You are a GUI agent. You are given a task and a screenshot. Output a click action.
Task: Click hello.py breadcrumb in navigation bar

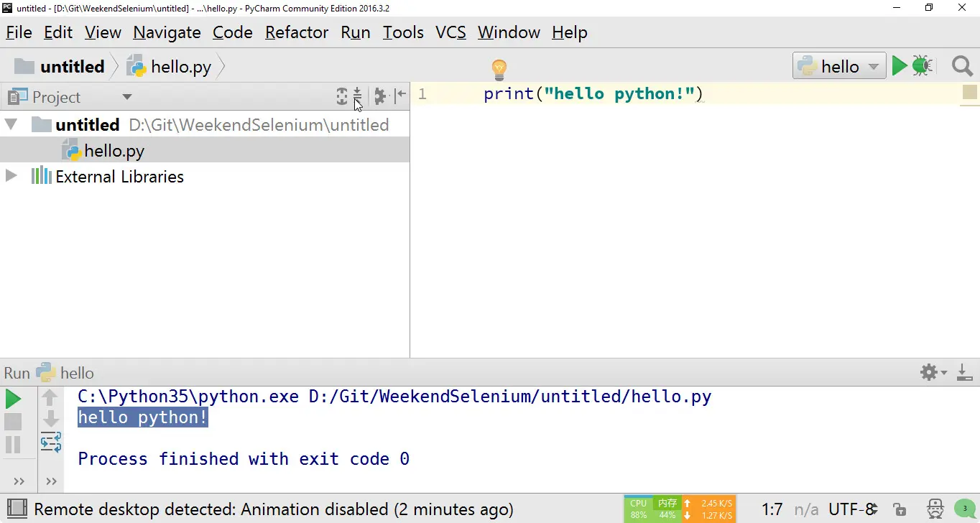click(x=181, y=67)
